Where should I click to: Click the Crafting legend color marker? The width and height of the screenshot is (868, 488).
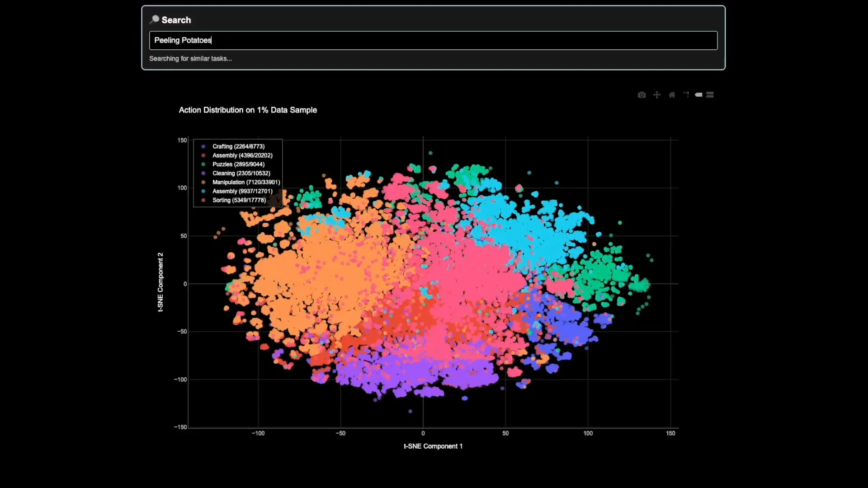(x=204, y=146)
